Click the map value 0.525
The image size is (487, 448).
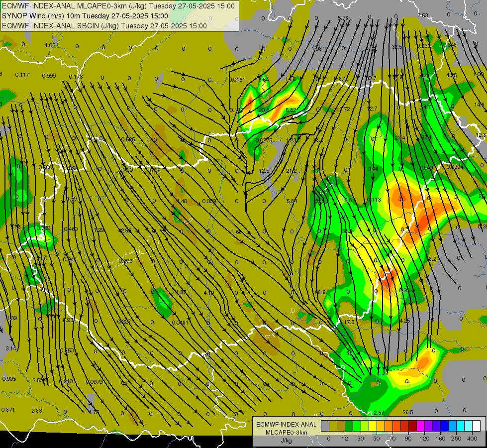point(128,139)
